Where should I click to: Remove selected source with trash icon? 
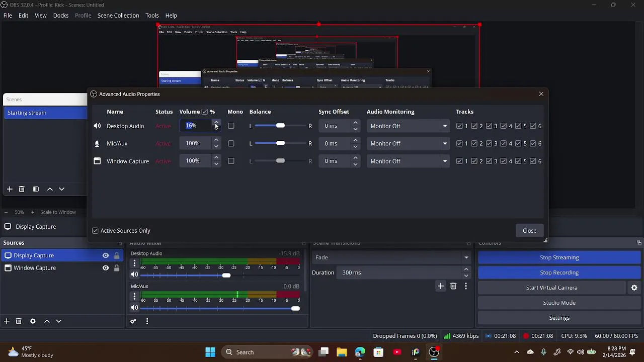click(x=19, y=321)
